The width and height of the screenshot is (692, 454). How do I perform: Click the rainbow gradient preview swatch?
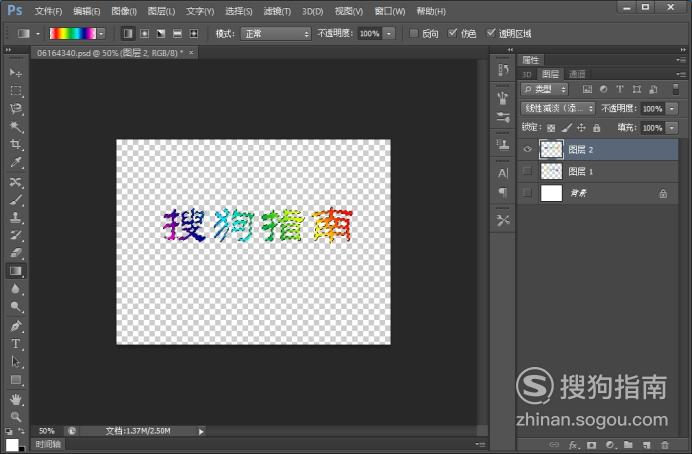tap(73, 34)
